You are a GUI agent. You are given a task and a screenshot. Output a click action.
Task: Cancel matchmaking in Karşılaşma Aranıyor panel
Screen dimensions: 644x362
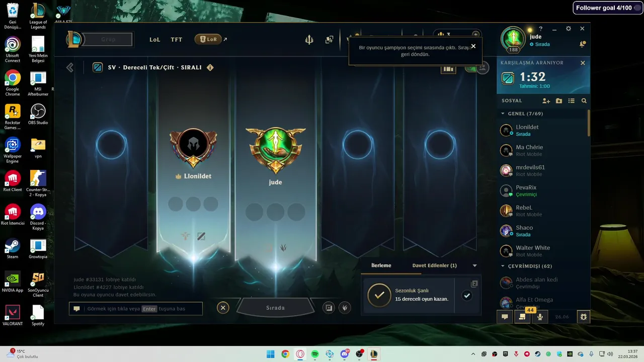click(583, 63)
